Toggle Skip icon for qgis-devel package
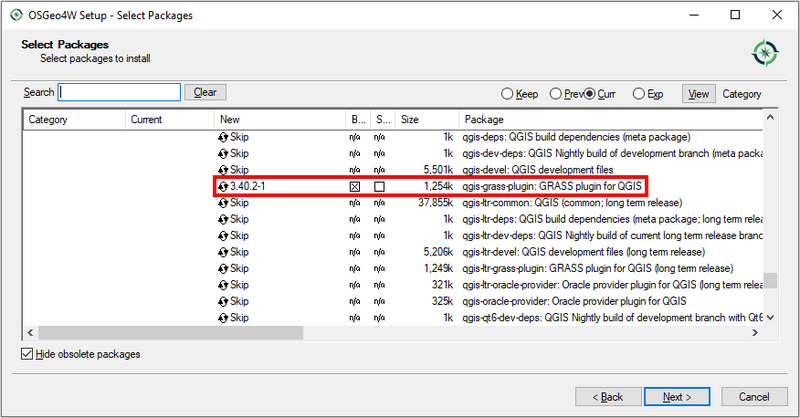The height and width of the screenshot is (418, 800). click(223, 170)
